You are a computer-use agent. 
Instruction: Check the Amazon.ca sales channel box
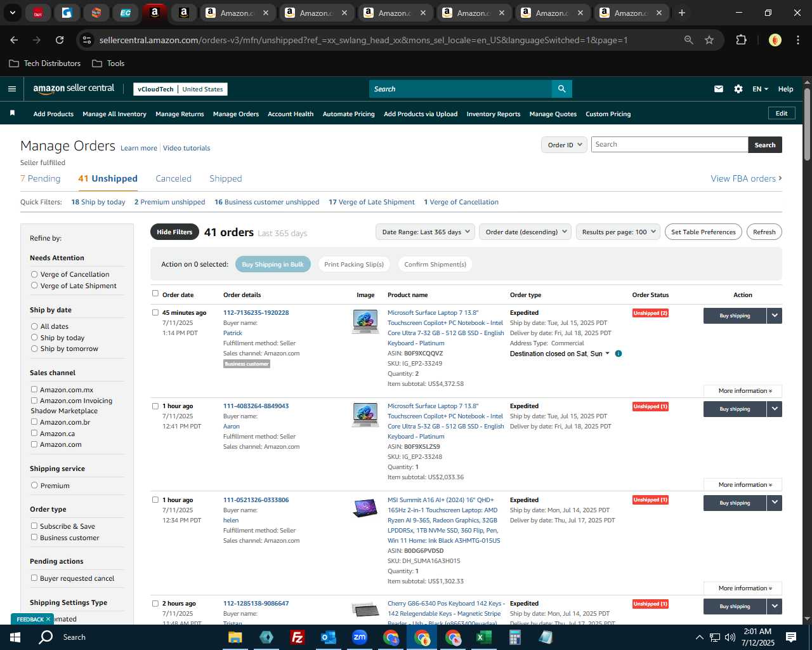tap(34, 434)
